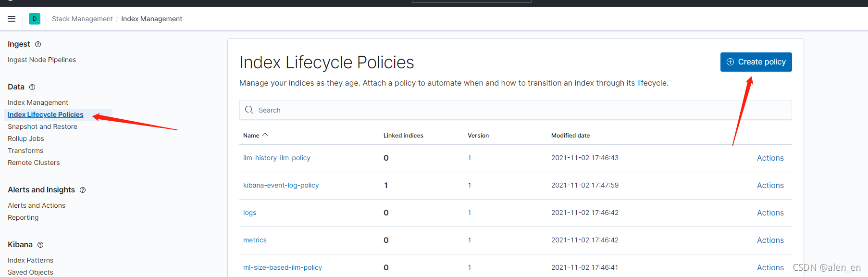This screenshot has height=277, width=868.
Task: Open Actions menu for kibana-event-log-policy
Action: (770, 185)
